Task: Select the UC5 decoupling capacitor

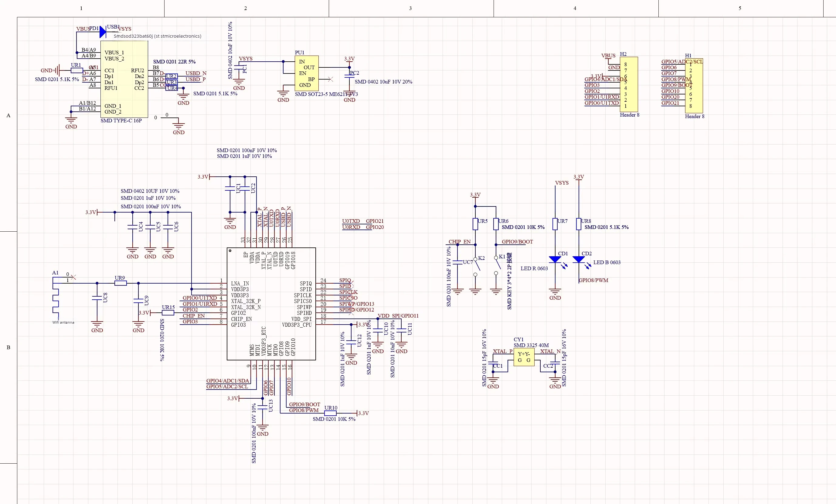Action: (150, 227)
